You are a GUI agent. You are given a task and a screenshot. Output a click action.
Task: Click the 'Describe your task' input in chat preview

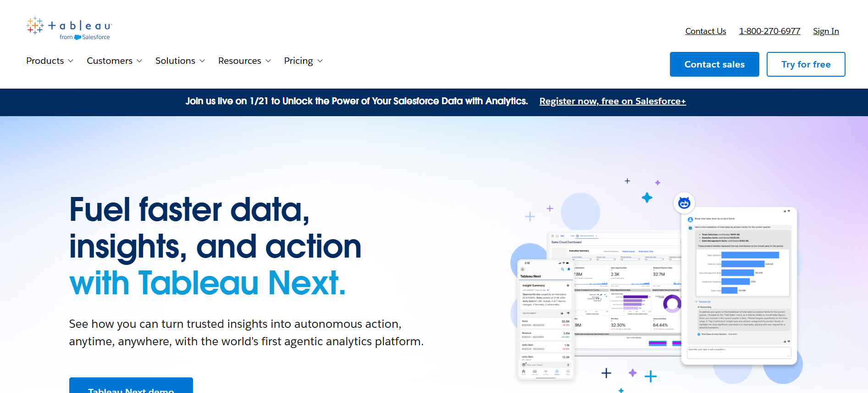point(739,353)
